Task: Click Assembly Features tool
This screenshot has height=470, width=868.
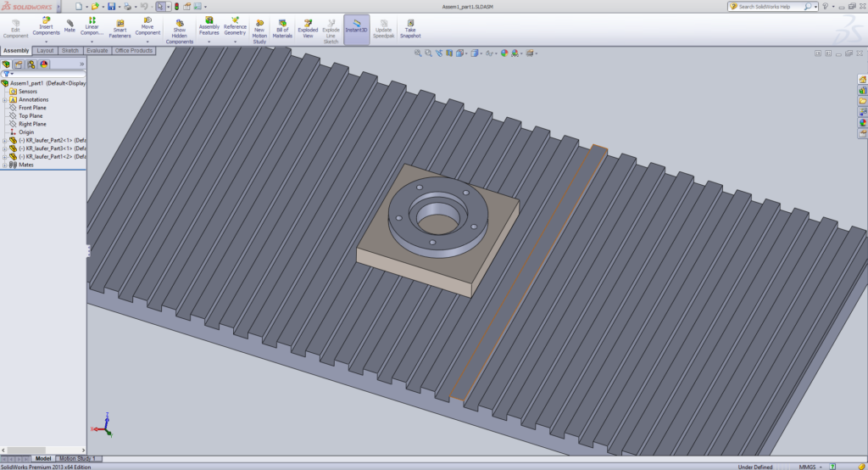Action: 209,26
